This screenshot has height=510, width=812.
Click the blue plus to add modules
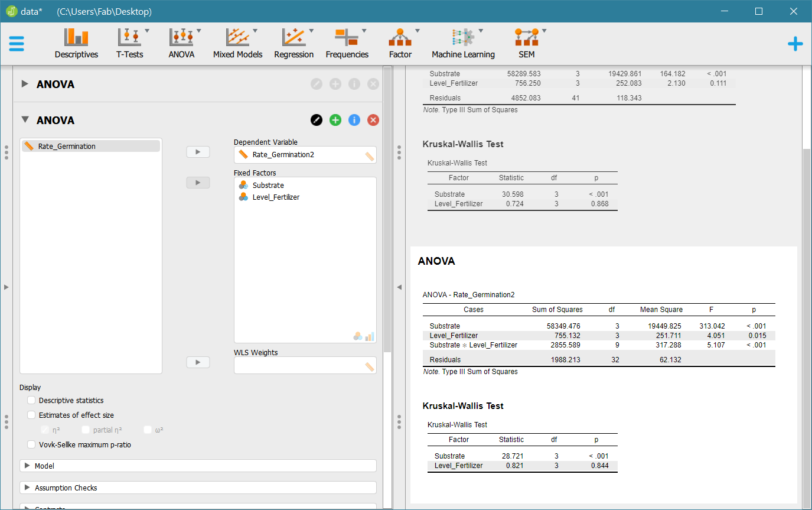click(795, 44)
